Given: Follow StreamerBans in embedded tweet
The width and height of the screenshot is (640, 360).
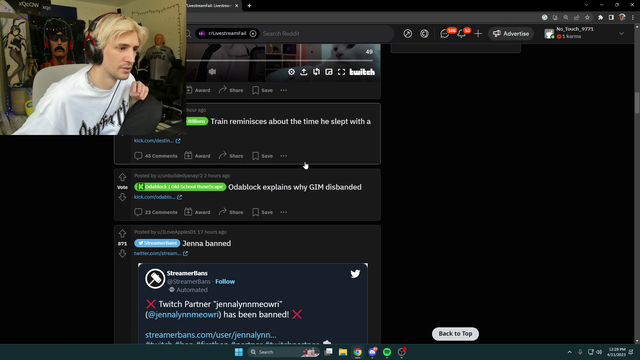Looking at the screenshot, I should [225, 281].
